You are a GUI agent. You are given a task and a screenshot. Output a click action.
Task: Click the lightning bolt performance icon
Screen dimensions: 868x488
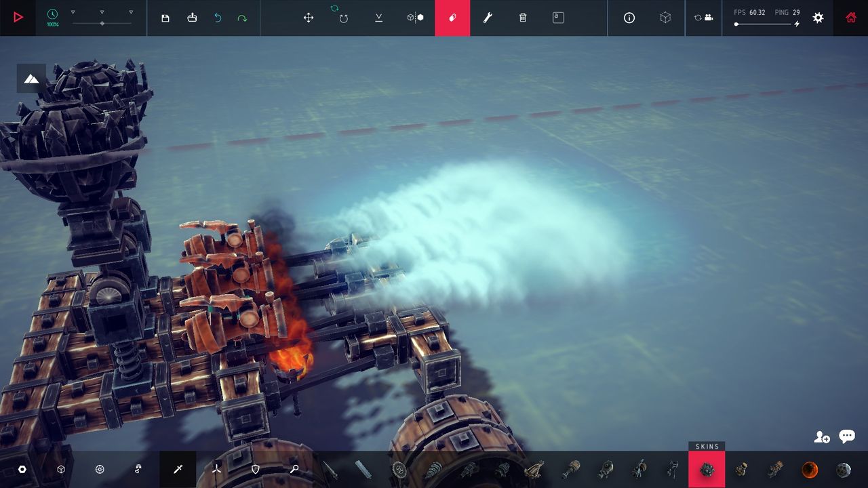tap(797, 24)
